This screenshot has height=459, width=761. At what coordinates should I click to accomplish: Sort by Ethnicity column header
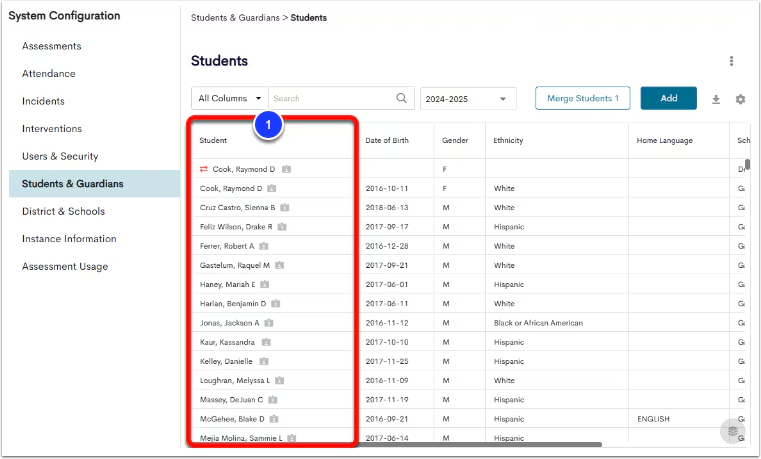click(x=508, y=141)
